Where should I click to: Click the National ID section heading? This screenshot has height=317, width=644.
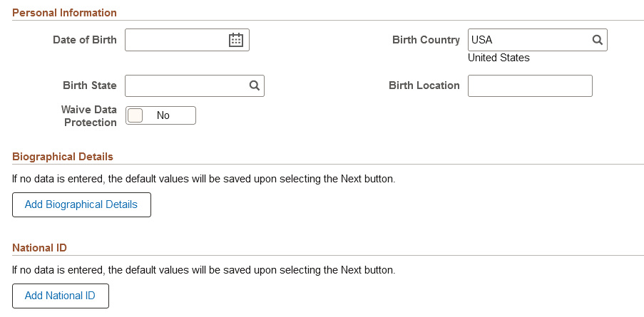tap(39, 248)
